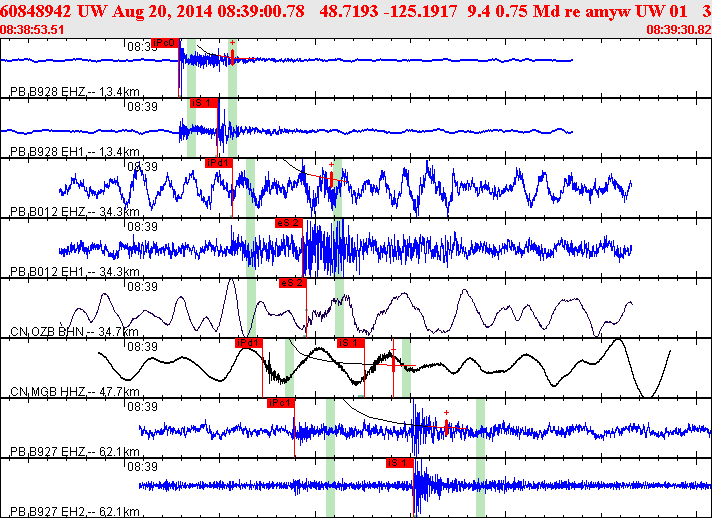This screenshot has width=712, height=518.
Task: Click the 08:39 time tick on OZB BHN
Action: (x=142, y=286)
